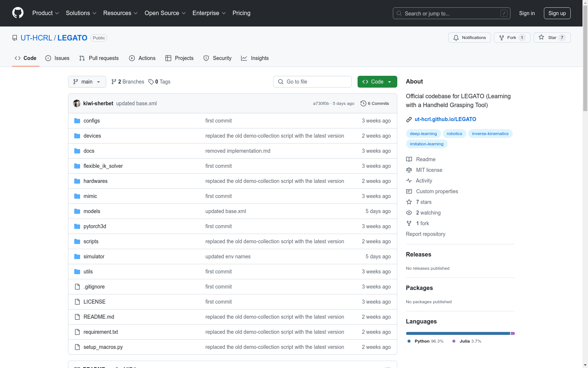The image size is (588, 368).
Task: Click the blue Python language bar segment
Action: point(458,333)
